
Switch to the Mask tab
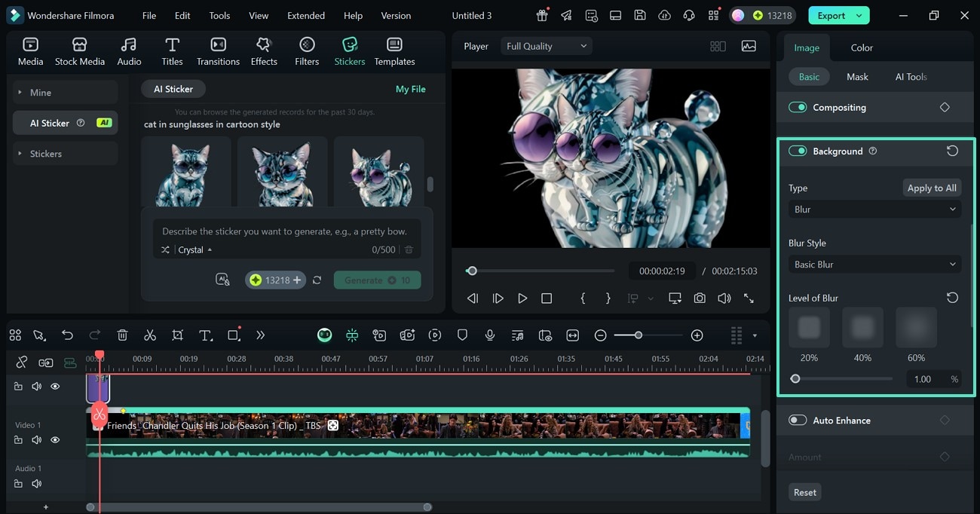(857, 77)
